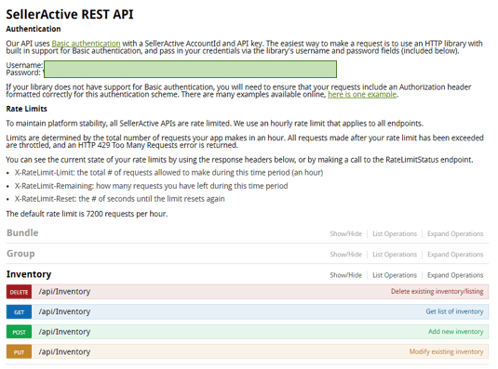Viewport: 498px width, 369px height.
Task: Click List Operations for Bundle
Action: 395,234
